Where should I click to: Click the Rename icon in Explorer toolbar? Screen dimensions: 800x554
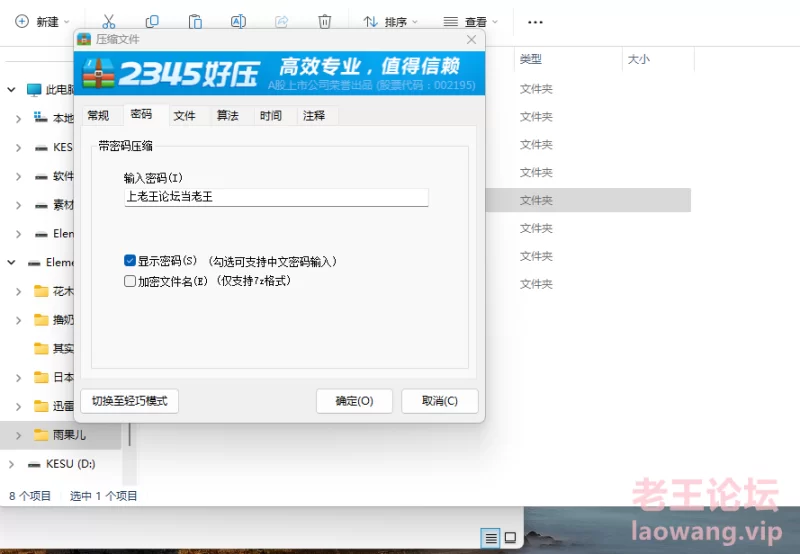point(238,21)
